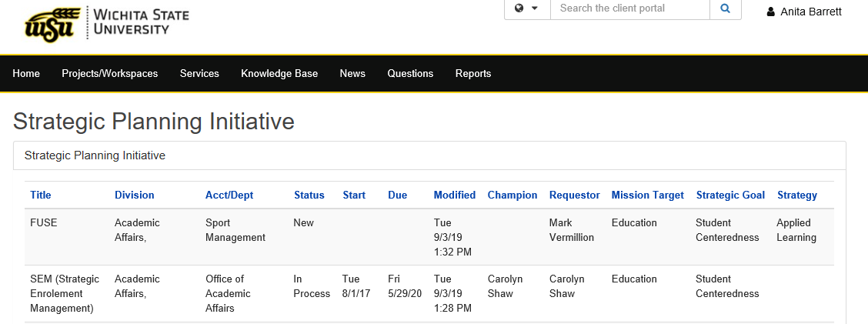Click Academic Affairs in the FUSE row
Viewport: 868px width, 324px height.
point(137,230)
